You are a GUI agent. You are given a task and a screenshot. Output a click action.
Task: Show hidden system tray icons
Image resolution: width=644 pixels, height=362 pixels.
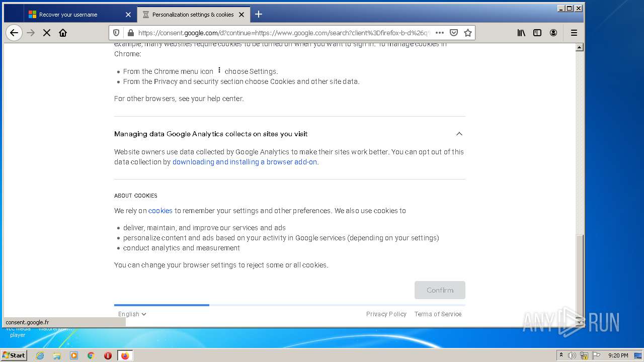[x=561, y=355]
